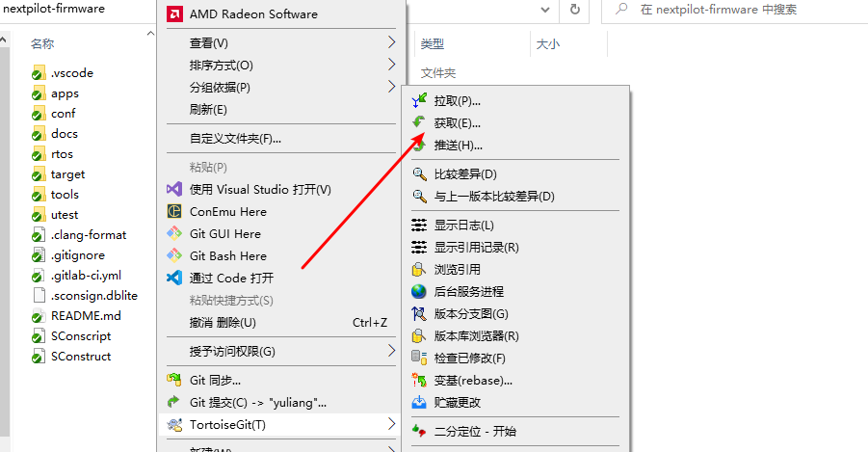
Task: Click the 获取 fetch icon
Action: [419, 121]
